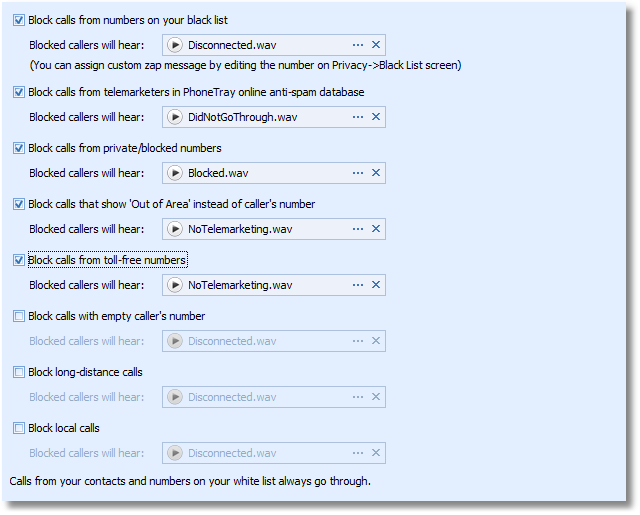Browse to replace DidNotGoThrough.wav file
This screenshot has height=515, width=640.
click(358, 117)
